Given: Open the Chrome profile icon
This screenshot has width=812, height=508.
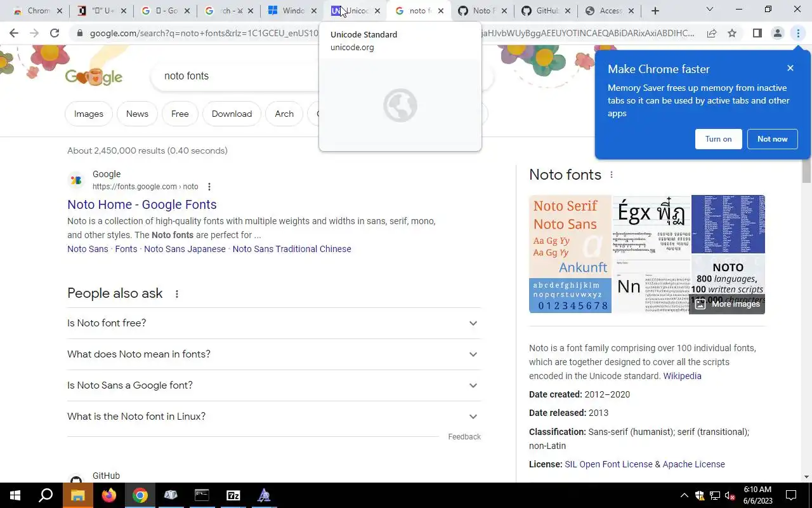Looking at the screenshot, I should (777, 33).
